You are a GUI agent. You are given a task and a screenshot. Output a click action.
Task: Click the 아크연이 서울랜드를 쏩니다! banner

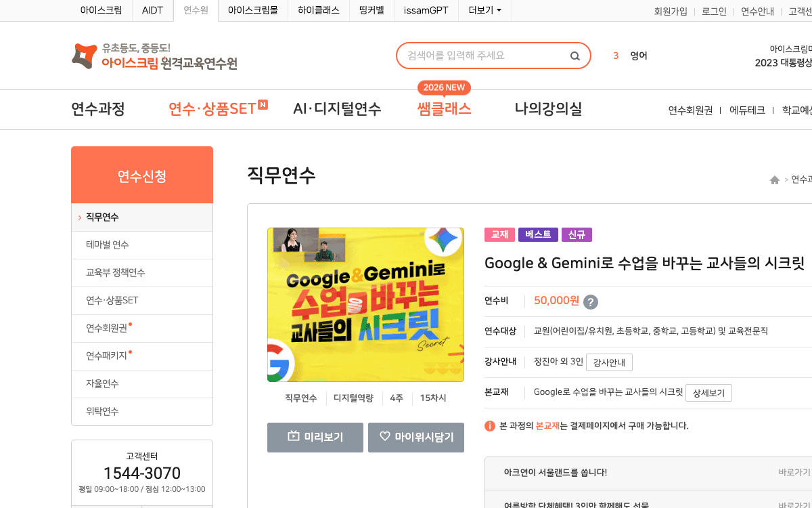[x=556, y=473]
